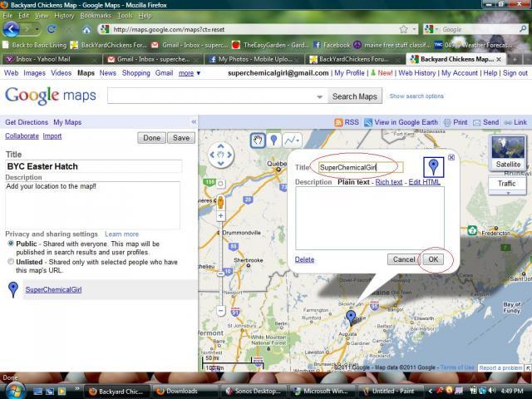This screenshot has width=532, height=399.
Task: Open the Firefox File menu
Action: pos(7,16)
